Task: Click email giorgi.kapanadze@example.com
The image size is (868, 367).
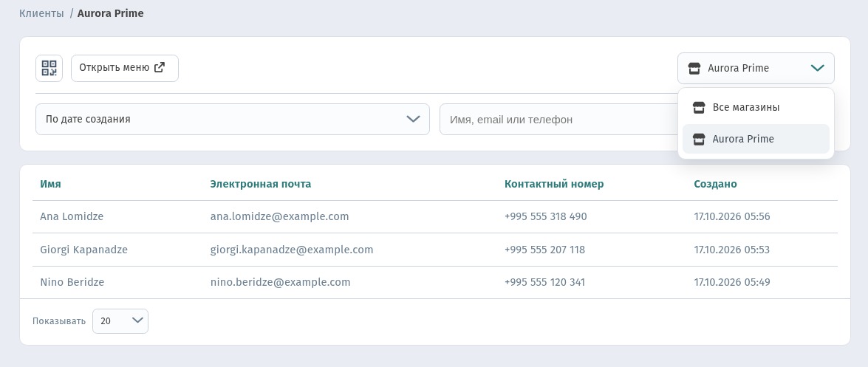Action: (x=292, y=250)
